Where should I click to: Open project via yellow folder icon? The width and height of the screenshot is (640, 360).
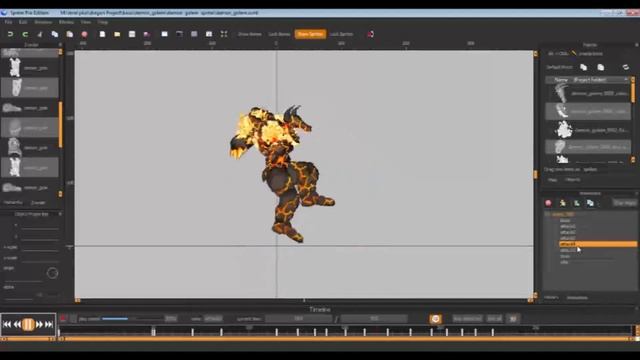click(x=117, y=34)
